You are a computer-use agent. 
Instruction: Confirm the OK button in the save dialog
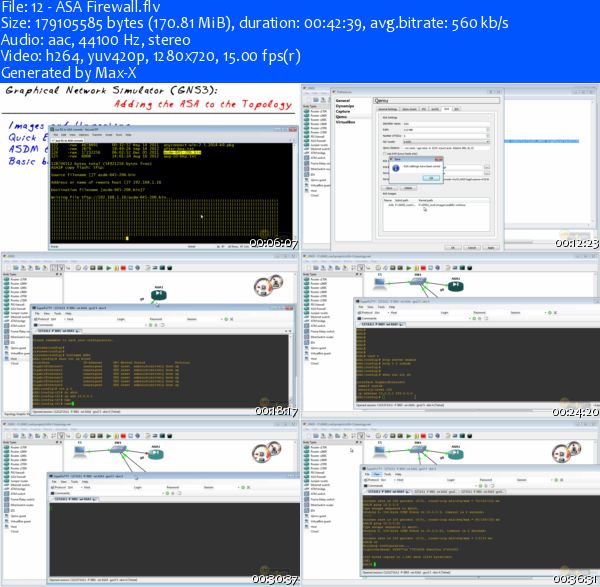pos(431,178)
